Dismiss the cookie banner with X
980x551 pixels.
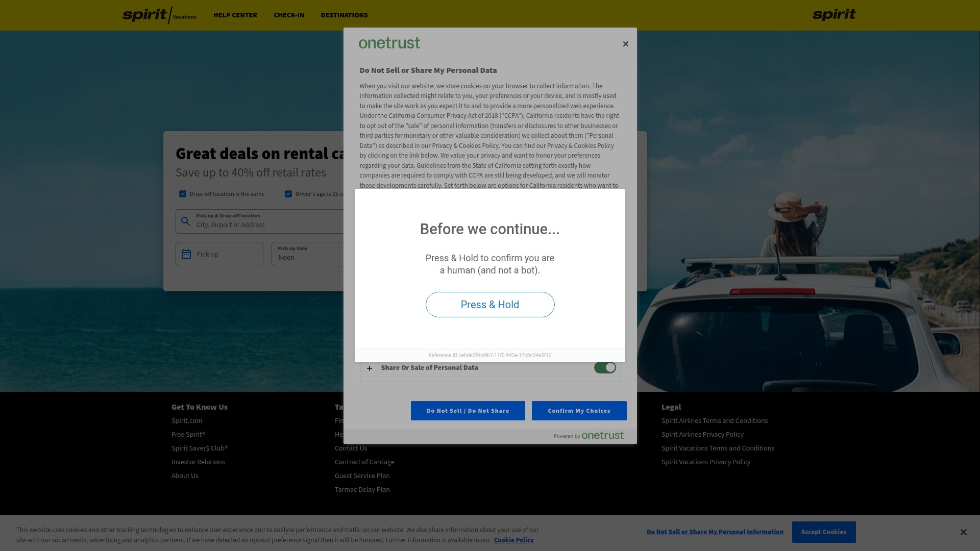963,532
